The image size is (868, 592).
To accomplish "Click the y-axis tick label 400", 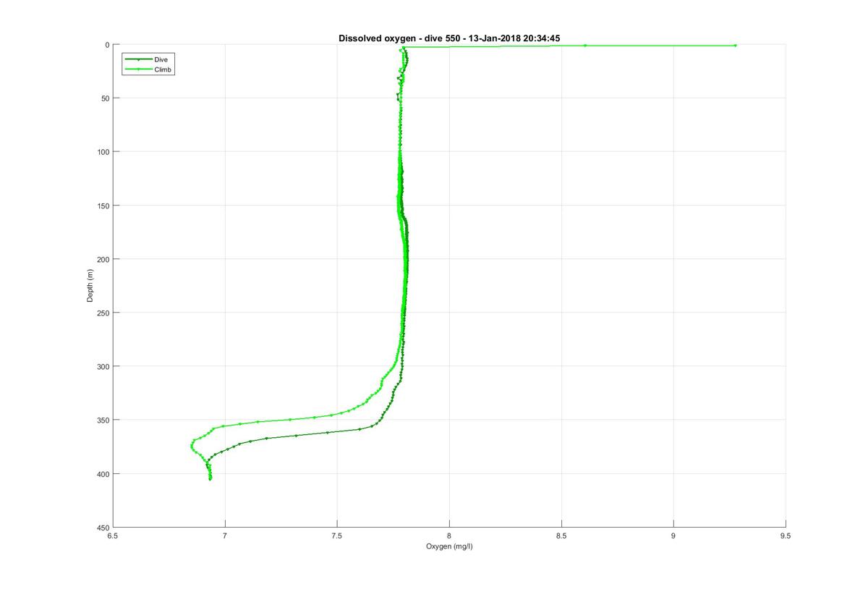I will pyautogui.click(x=103, y=474).
